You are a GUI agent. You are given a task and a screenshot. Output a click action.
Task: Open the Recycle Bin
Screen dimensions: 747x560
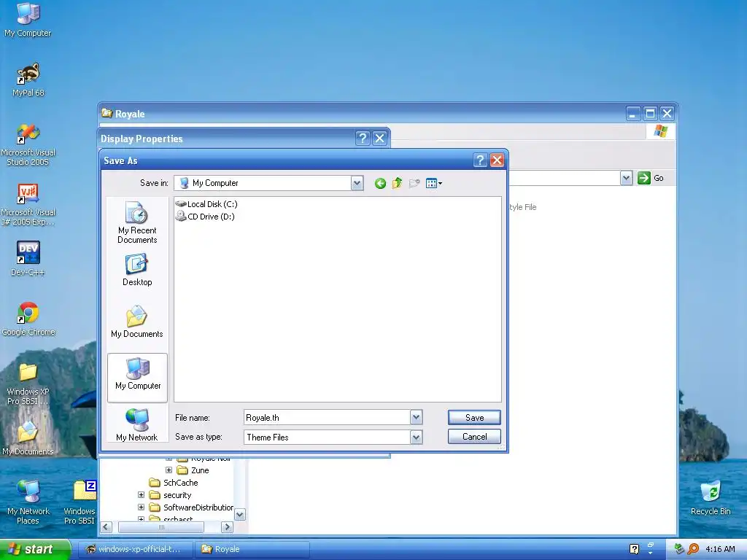point(711,498)
